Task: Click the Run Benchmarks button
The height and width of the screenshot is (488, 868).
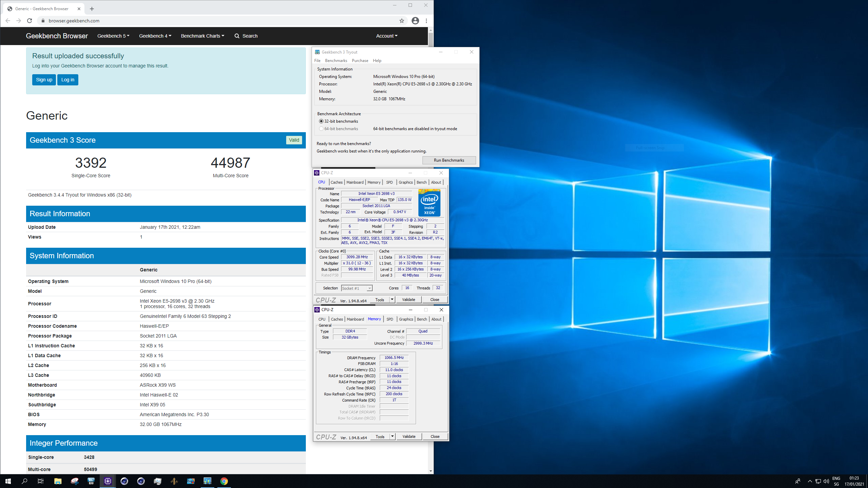Action: 449,160
